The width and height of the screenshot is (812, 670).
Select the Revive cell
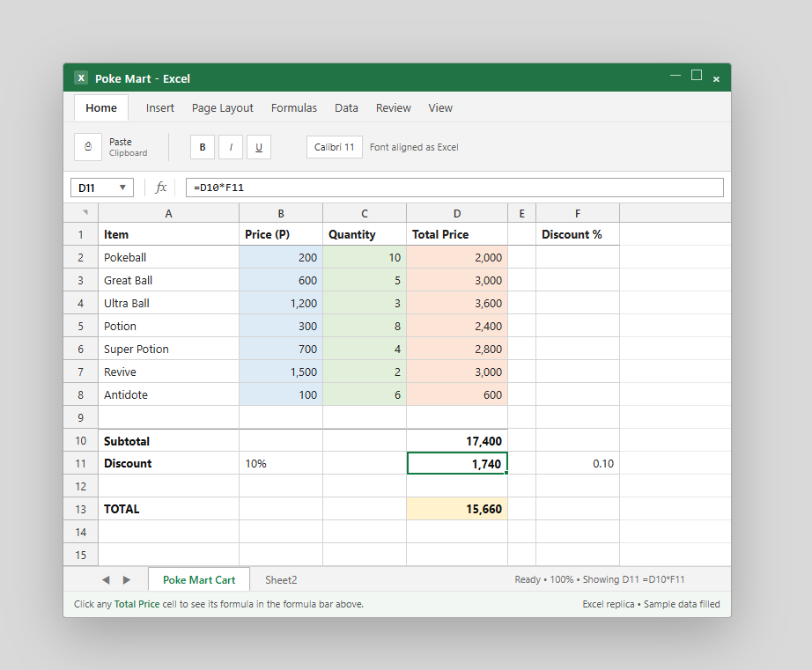pos(169,372)
